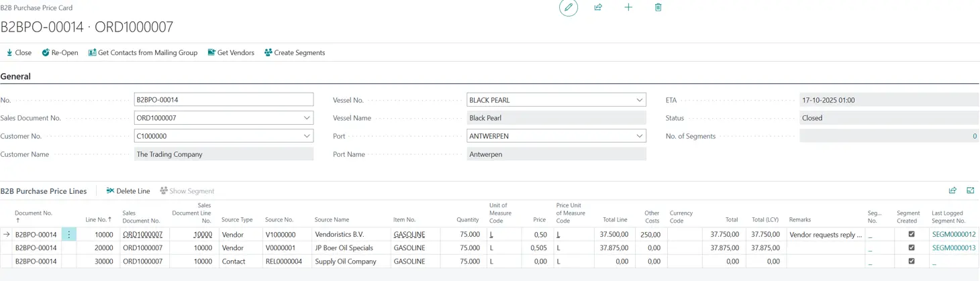Click the pencil edit icon at top

[x=569, y=7]
